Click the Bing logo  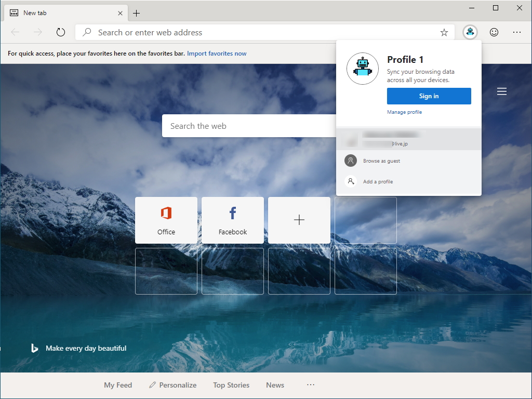tap(34, 348)
